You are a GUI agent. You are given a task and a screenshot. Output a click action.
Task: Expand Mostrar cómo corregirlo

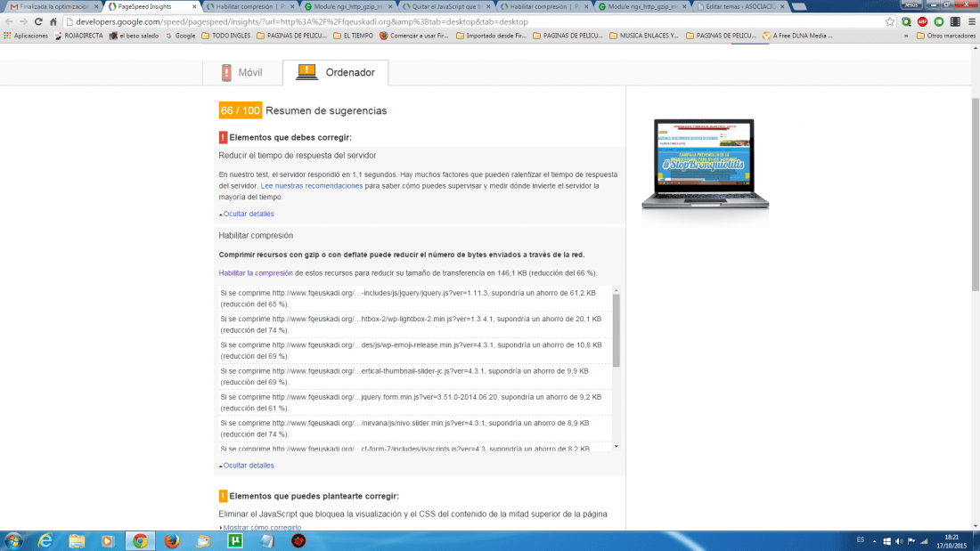[x=260, y=527]
